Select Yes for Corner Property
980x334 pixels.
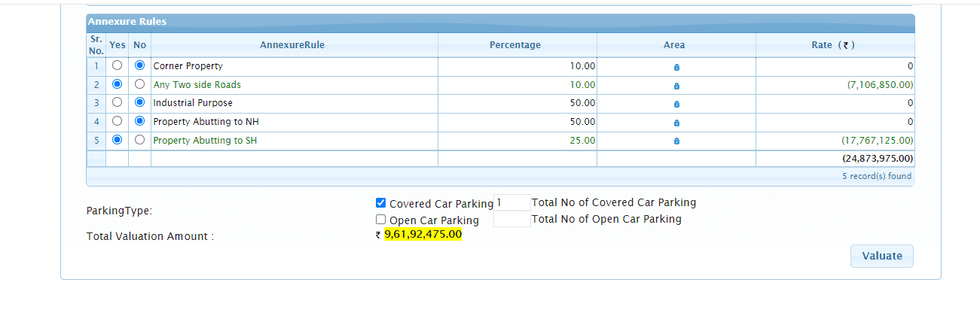(117, 65)
